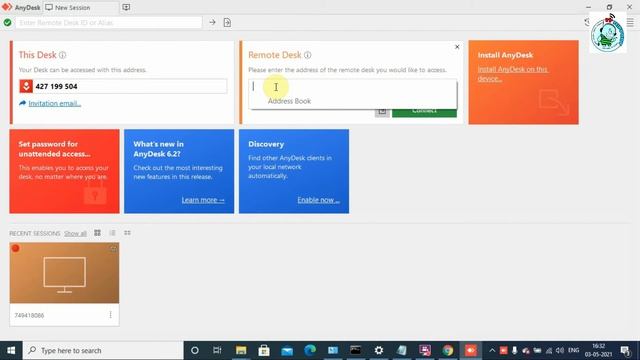Click the green Connect button
The height and width of the screenshot is (360, 640).
pyautogui.click(x=424, y=111)
